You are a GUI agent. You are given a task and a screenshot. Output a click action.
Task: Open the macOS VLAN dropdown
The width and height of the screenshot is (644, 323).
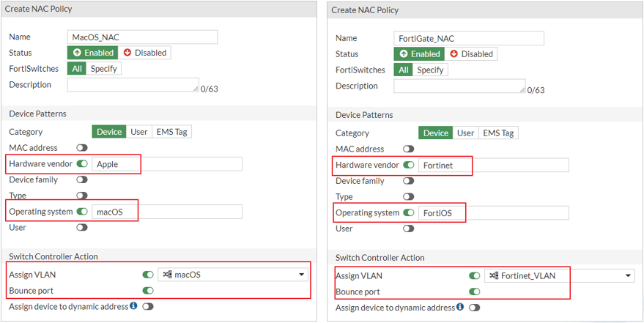(233, 275)
